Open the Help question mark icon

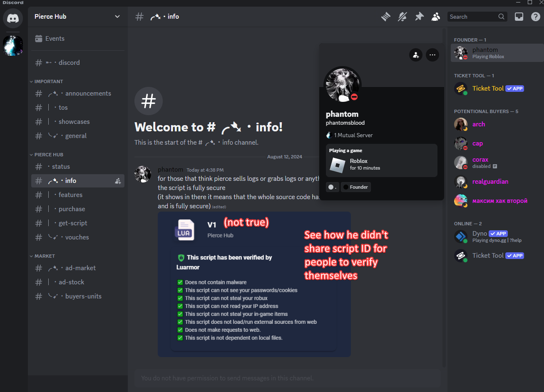[536, 17]
